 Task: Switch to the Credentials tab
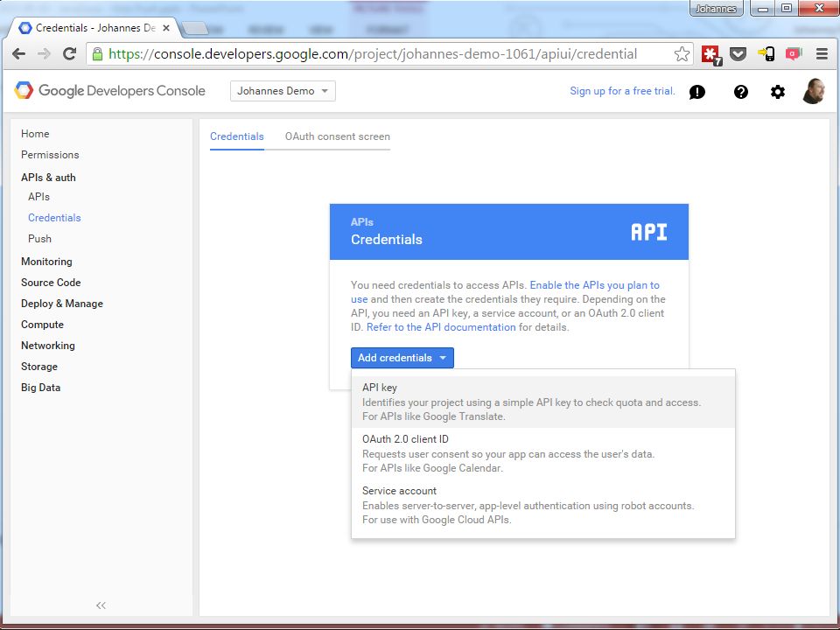click(x=237, y=136)
